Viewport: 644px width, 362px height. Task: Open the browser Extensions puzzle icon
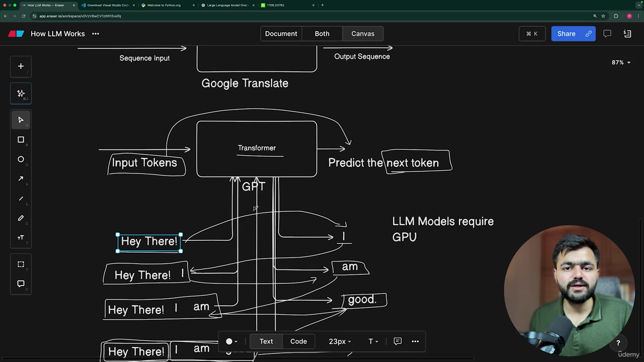click(x=616, y=16)
